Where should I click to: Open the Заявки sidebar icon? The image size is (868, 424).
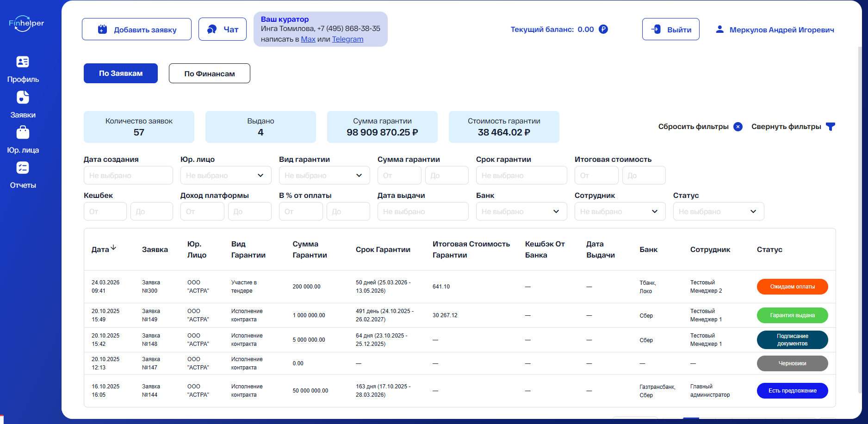[23, 98]
